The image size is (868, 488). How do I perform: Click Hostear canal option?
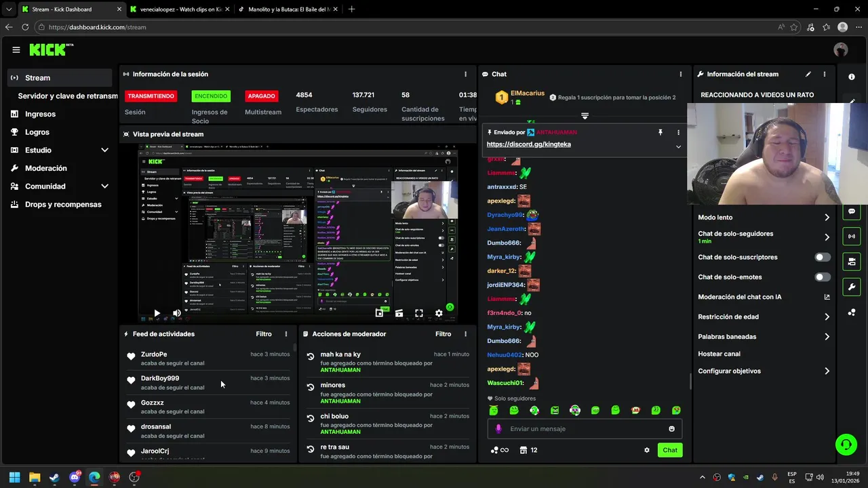tap(719, 354)
